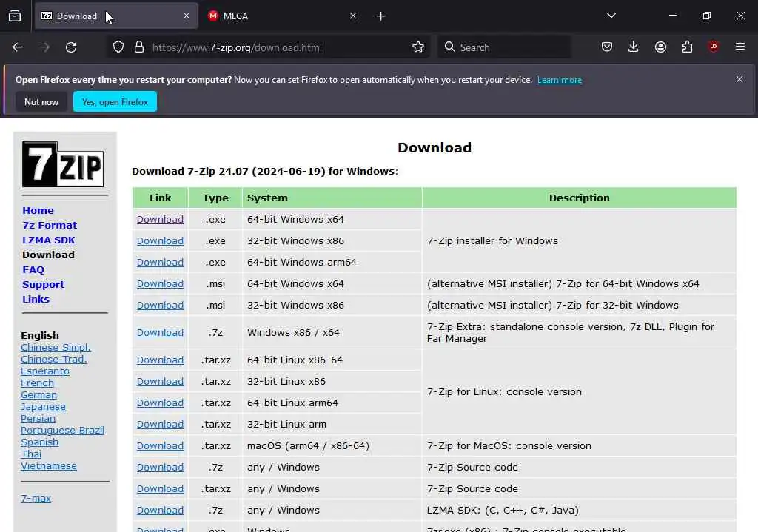Switch language to Chinese Trad.
758x532 pixels.
click(x=53, y=360)
